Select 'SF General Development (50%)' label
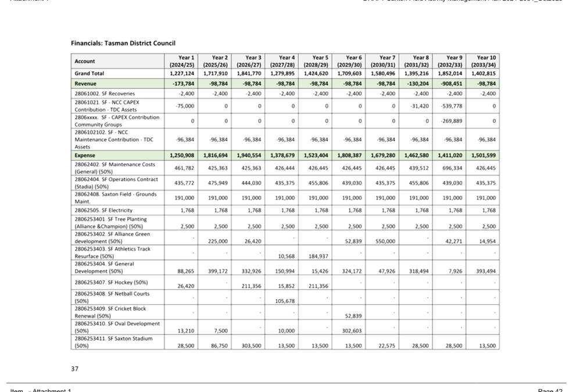Image resolution: width=572 pixels, height=392 pixels. click(x=104, y=267)
